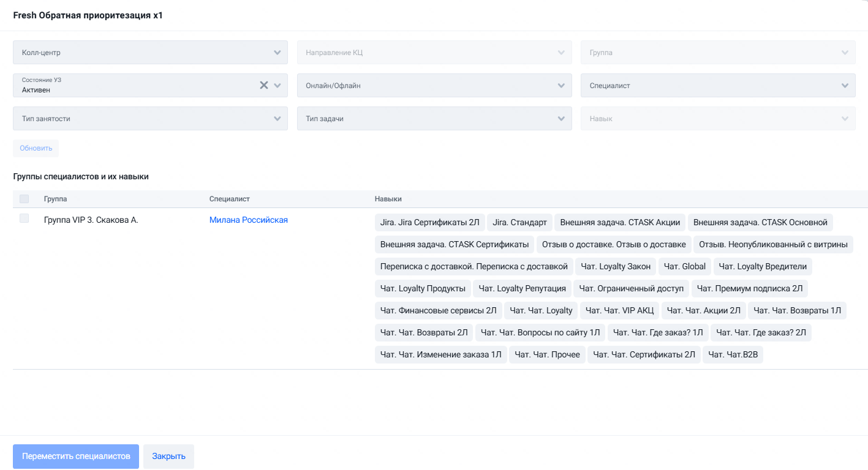
Task: Open the Тип задачи dropdown
Action: pos(434,119)
